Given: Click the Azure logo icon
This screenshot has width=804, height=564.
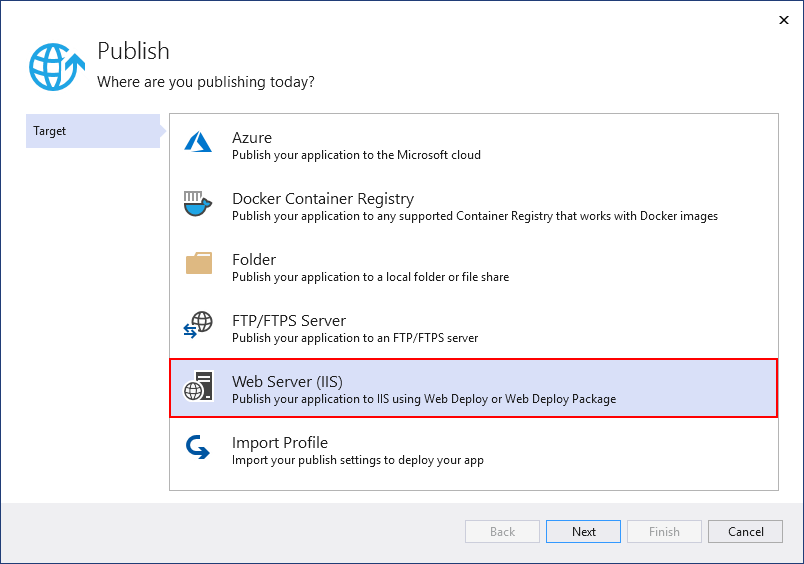Looking at the screenshot, I should [198, 143].
